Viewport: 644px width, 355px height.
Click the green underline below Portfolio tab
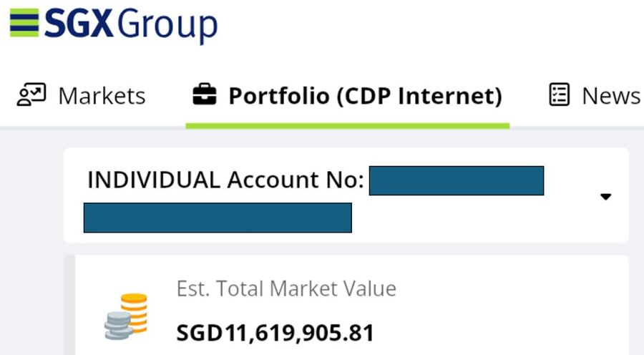pyautogui.click(x=347, y=126)
